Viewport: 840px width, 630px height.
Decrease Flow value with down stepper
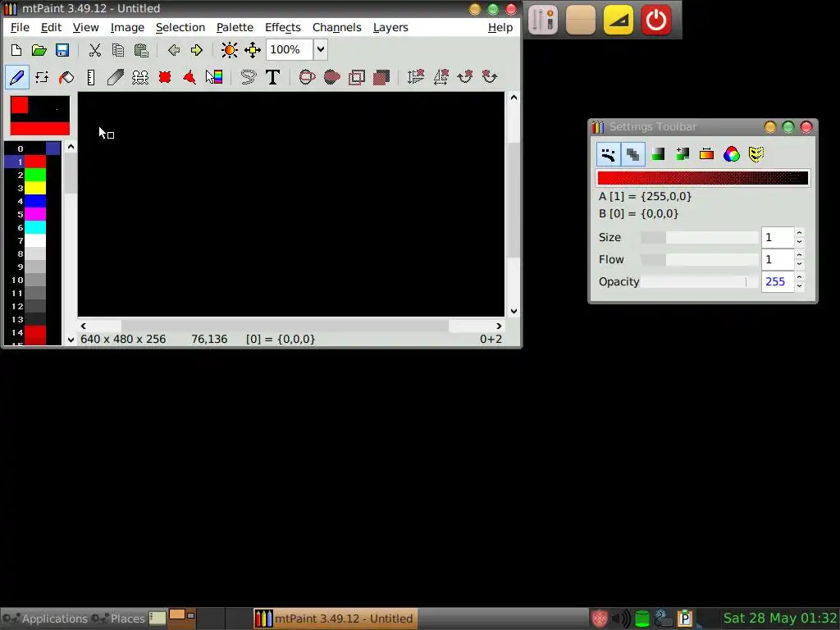coord(799,263)
